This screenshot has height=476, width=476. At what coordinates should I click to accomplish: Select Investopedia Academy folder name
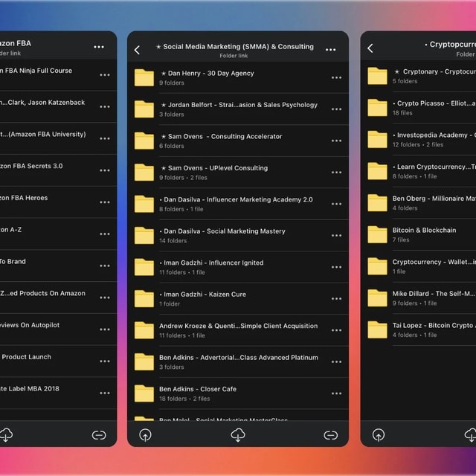(x=434, y=135)
